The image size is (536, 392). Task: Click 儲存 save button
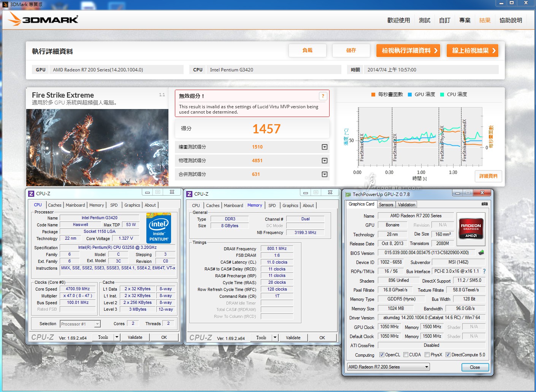tap(351, 51)
